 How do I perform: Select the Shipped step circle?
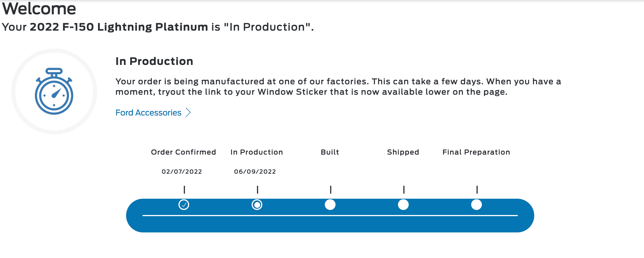[403, 205]
